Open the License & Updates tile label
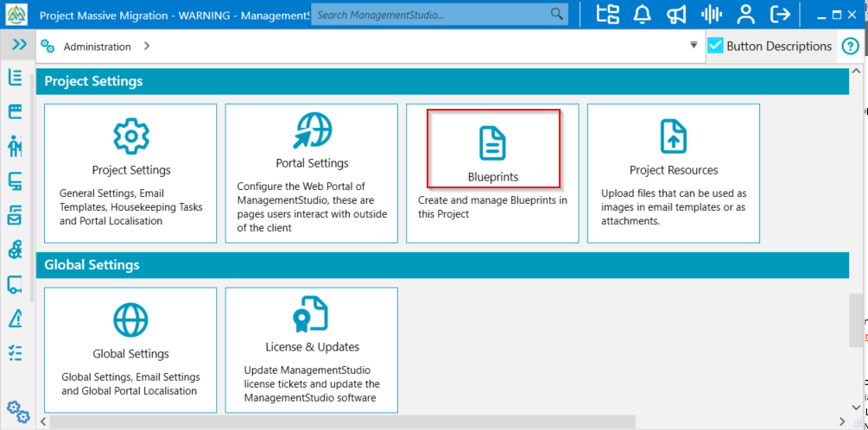 point(312,347)
